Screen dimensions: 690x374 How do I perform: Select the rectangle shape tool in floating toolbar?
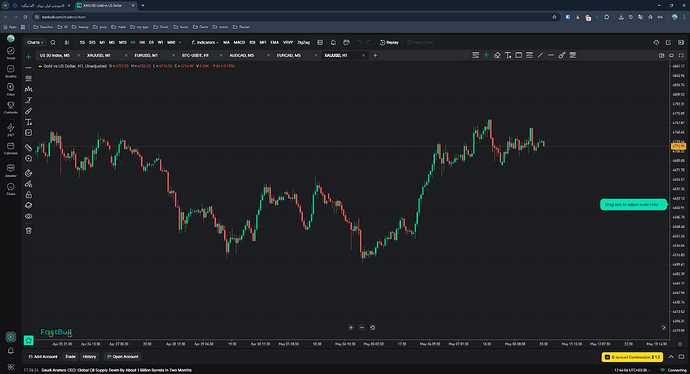tap(519, 55)
